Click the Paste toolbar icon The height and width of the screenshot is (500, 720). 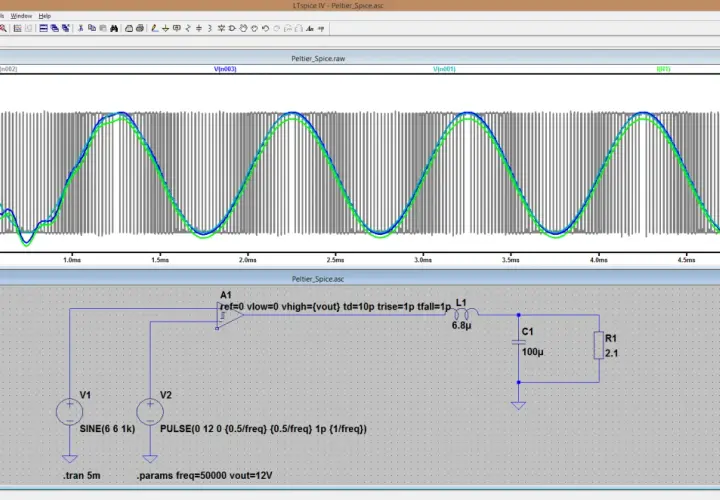(x=103, y=28)
